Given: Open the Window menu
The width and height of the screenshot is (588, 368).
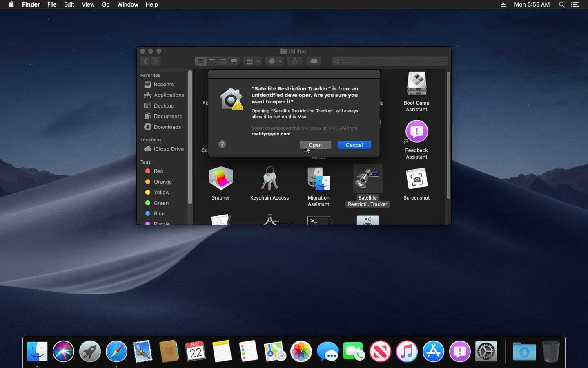Looking at the screenshot, I should click(x=127, y=4).
